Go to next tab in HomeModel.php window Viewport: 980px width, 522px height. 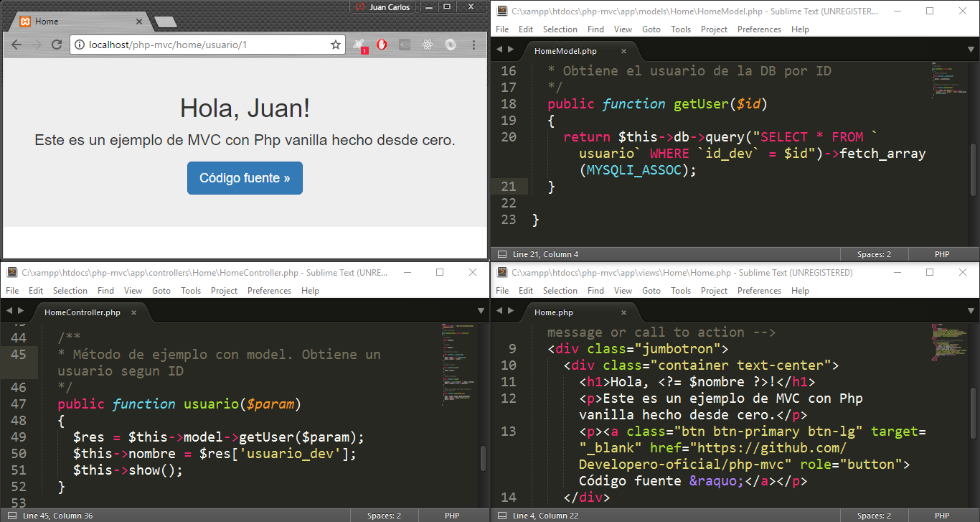pyautogui.click(x=511, y=50)
